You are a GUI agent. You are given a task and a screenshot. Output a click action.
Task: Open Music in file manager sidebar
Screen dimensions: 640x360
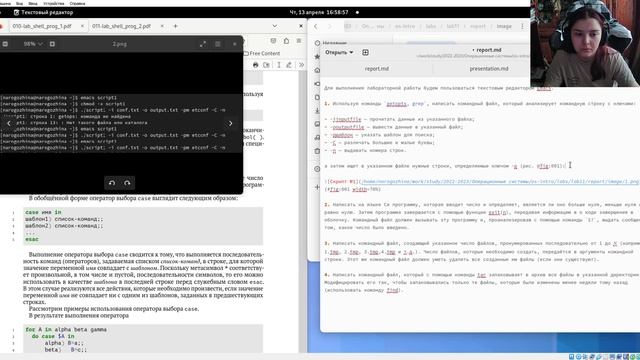(x=318, y=138)
